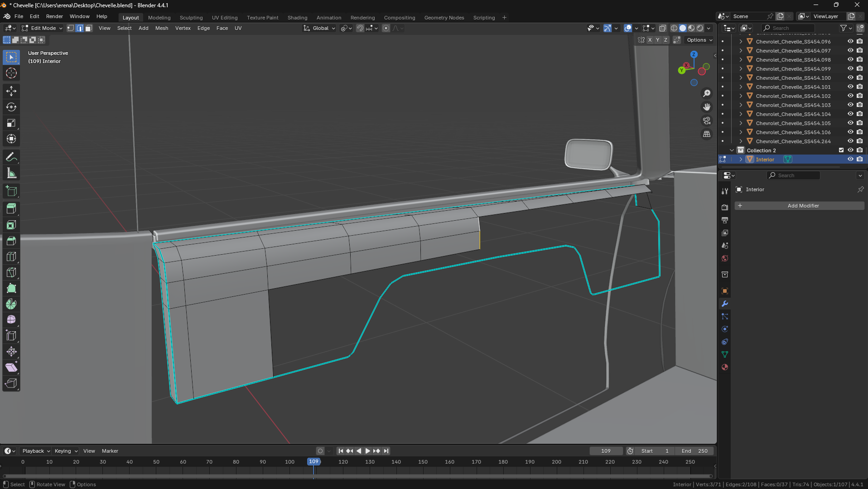
Task: Open the Playback dropdown
Action: coord(36,451)
